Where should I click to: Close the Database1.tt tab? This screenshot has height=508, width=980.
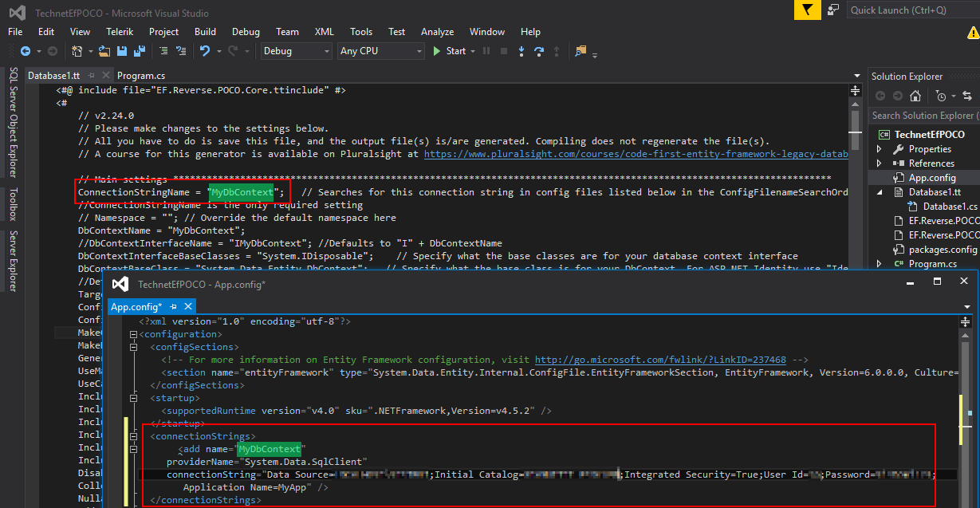108,76
